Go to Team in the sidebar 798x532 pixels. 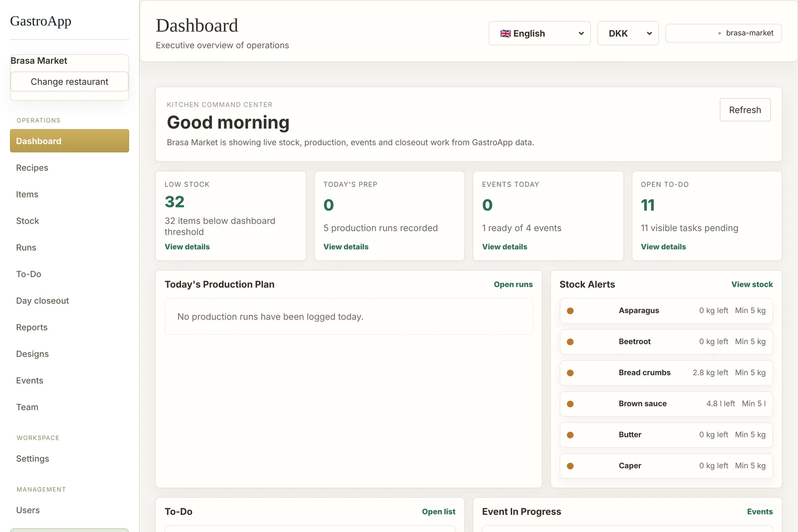click(69, 407)
